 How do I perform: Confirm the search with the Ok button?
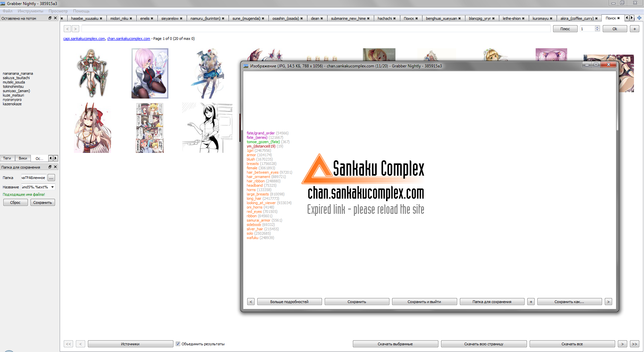(615, 29)
